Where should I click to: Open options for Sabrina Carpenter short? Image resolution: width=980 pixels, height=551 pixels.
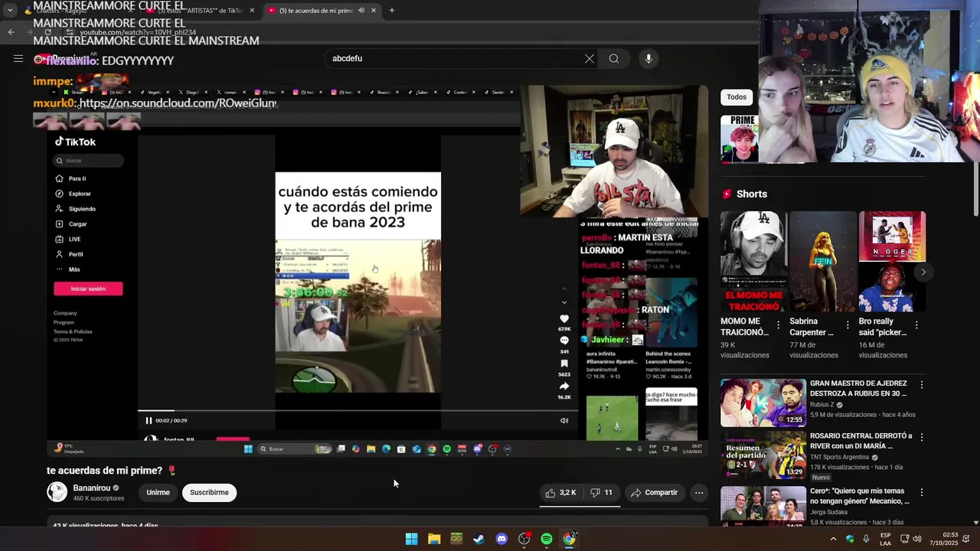[847, 325]
